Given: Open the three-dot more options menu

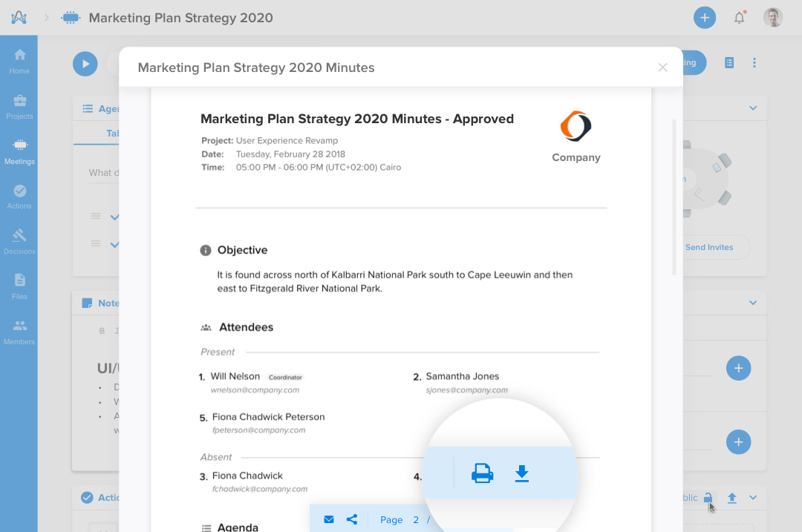Looking at the screenshot, I should click(754, 62).
